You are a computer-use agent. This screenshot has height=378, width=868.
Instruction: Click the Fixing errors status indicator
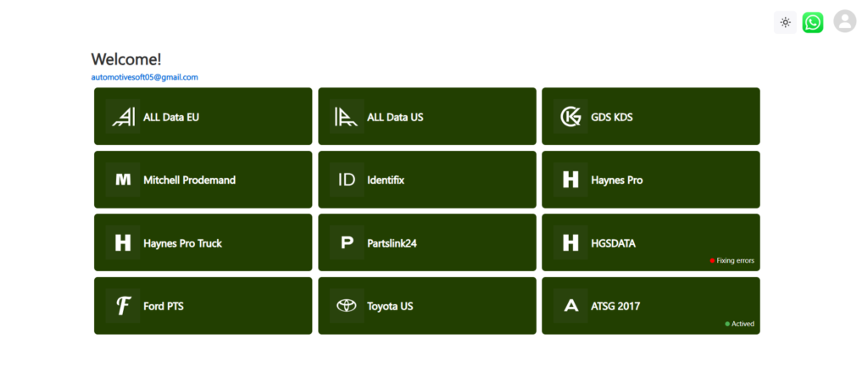[x=732, y=261]
